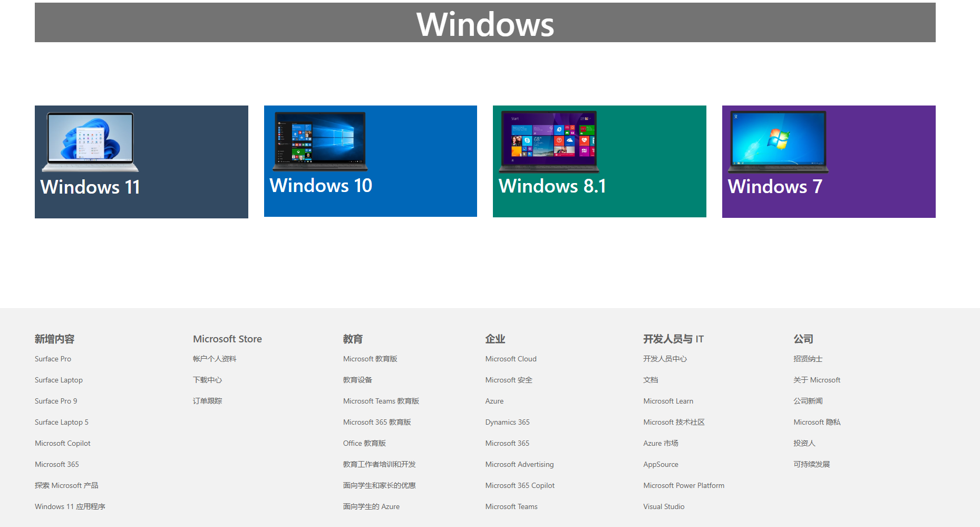Click the 开发人员与 IT heading
The height and width of the screenshot is (527, 980).
coord(673,339)
